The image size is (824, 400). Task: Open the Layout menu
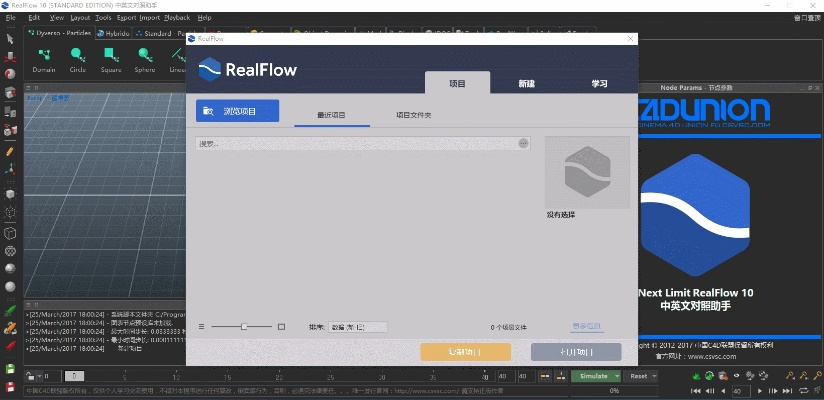click(x=80, y=17)
